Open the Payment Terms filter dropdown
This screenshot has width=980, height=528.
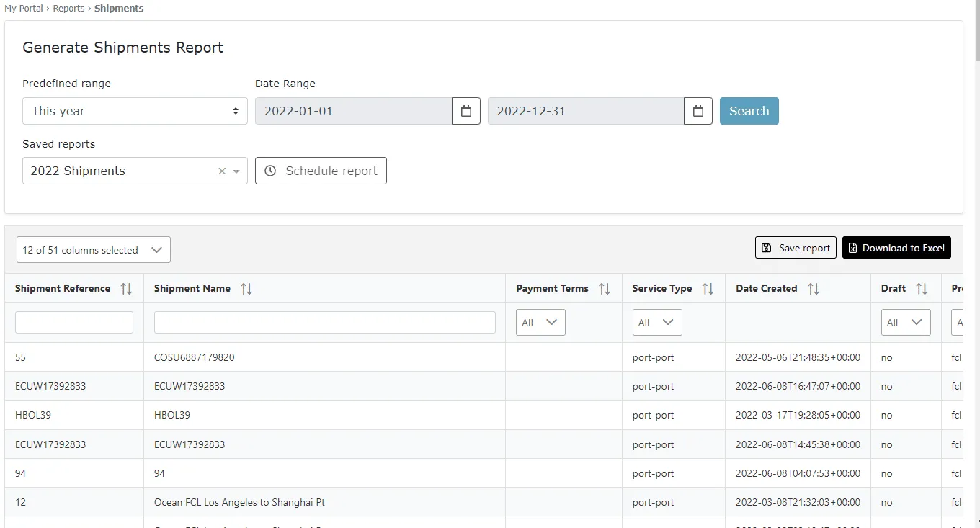click(x=541, y=323)
